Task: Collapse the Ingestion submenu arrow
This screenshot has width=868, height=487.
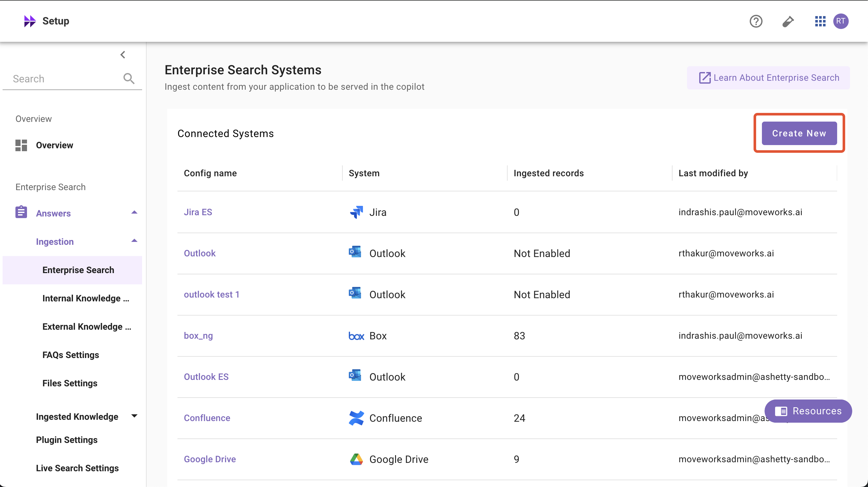Action: [x=134, y=241]
